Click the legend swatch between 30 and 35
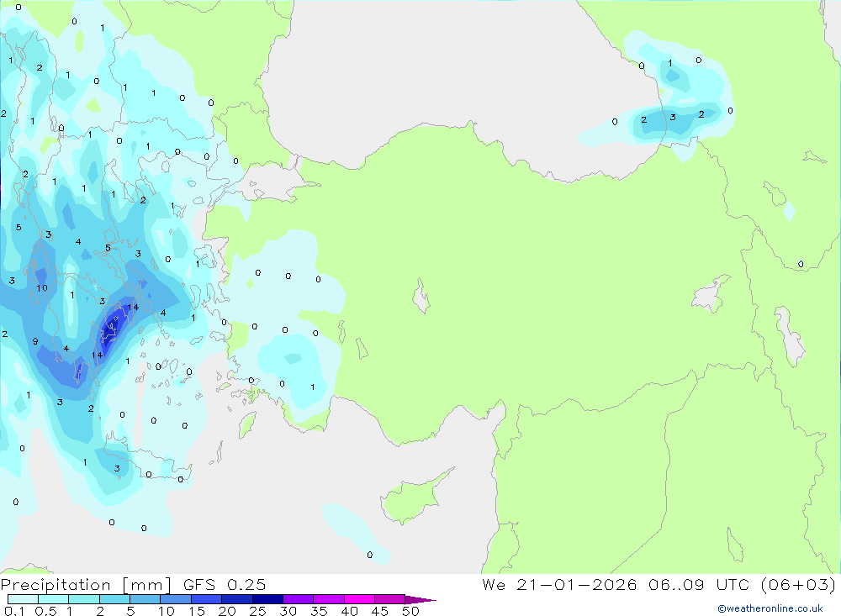The height and width of the screenshot is (616, 841). tap(299, 599)
